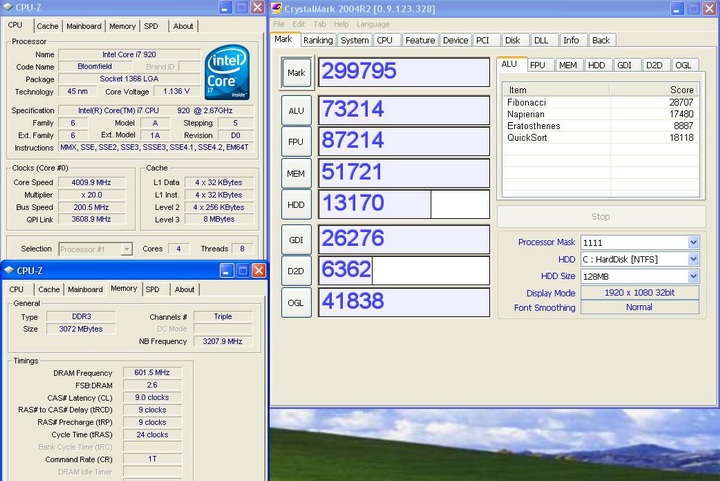Image resolution: width=720 pixels, height=481 pixels.
Task: Click the Score column header
Action: [x=654, y=90]
